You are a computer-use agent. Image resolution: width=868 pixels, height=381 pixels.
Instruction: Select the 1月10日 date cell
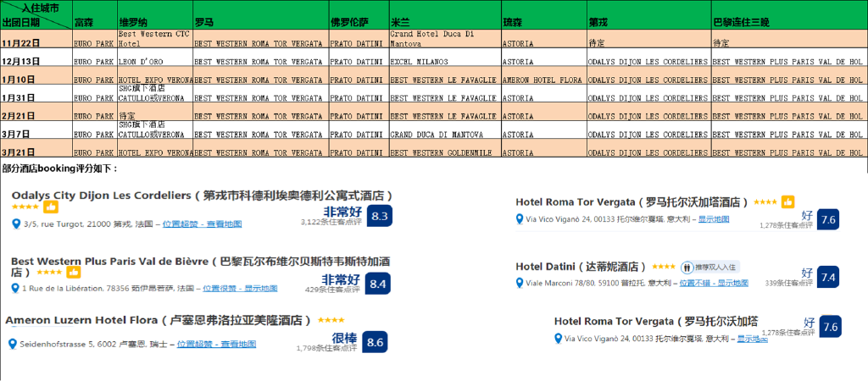point(36,75)
